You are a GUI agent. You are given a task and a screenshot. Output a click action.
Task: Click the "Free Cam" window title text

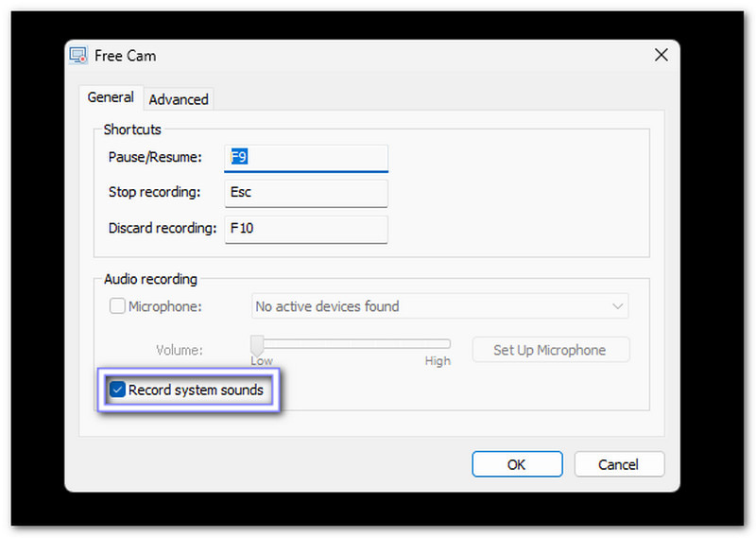(x=126, y=56)
